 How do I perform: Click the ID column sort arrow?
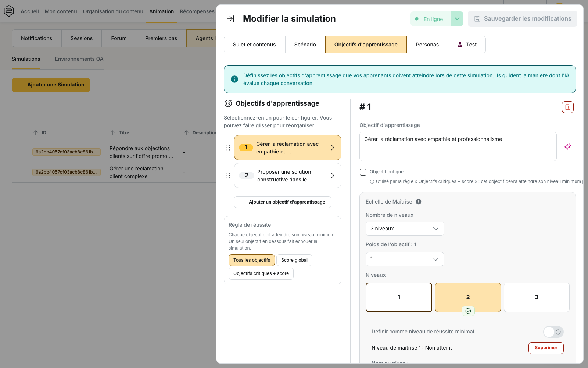[x=36, y=133]
